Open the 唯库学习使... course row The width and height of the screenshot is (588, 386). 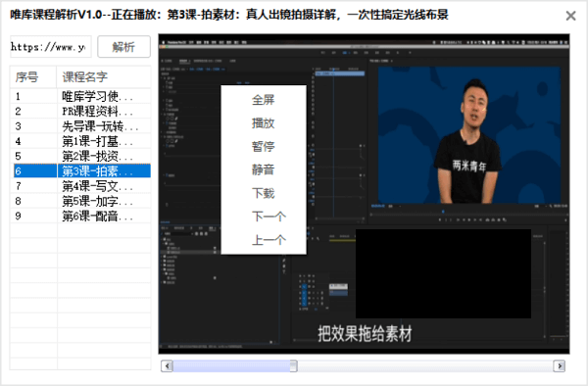[80, 96]
